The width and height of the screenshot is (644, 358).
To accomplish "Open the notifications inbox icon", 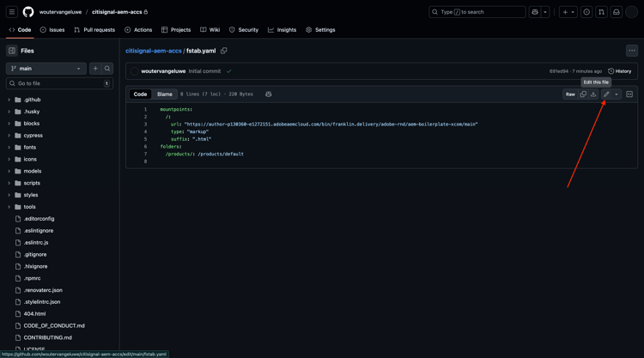I will (x=617, y=12).
